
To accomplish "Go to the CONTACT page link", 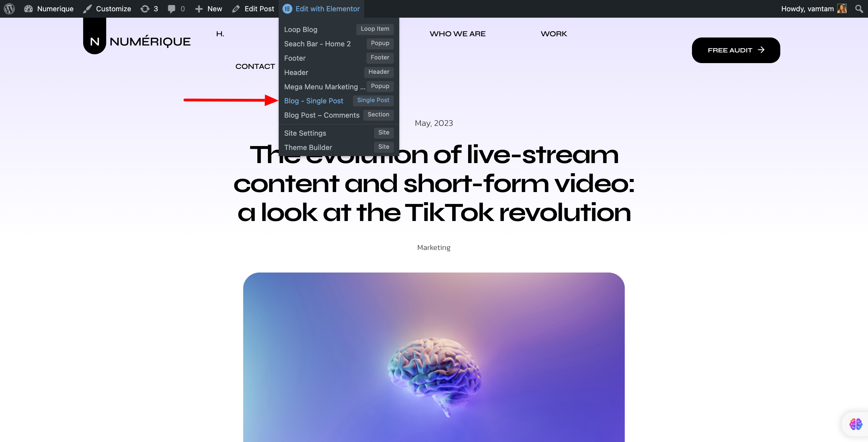I will (x=255, y=66).
